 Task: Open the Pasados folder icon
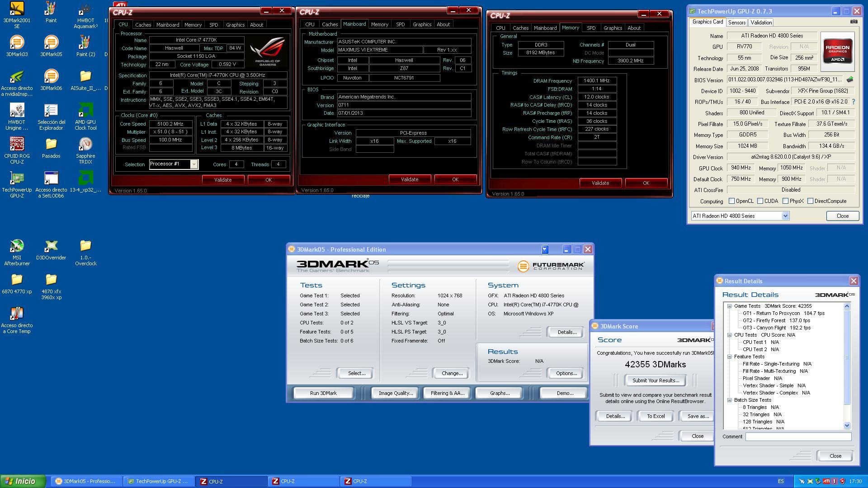(51, 147)
